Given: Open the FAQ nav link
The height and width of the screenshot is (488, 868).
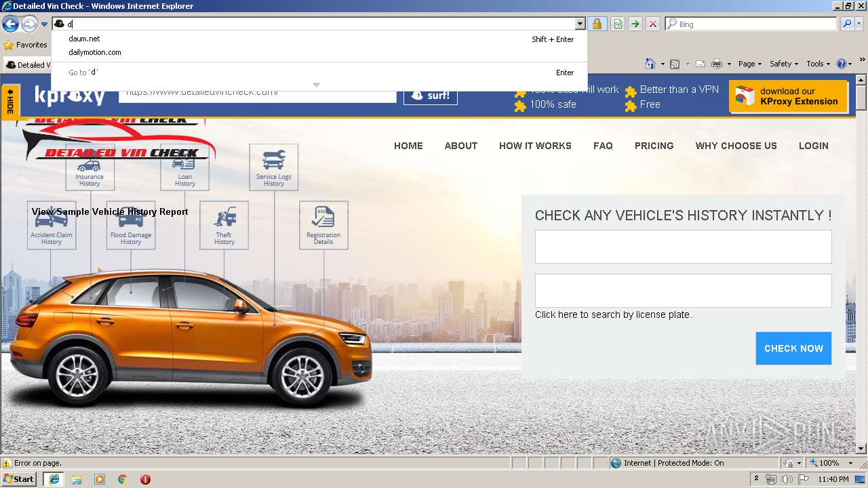Looking at the screenshot, I should [x=603, y=146].
